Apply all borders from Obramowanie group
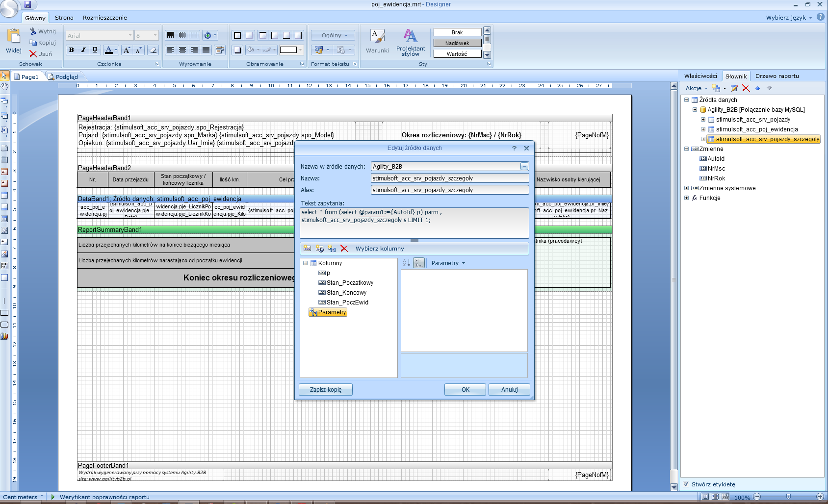Viewport: 828px width, 504px height. (237, 35)
